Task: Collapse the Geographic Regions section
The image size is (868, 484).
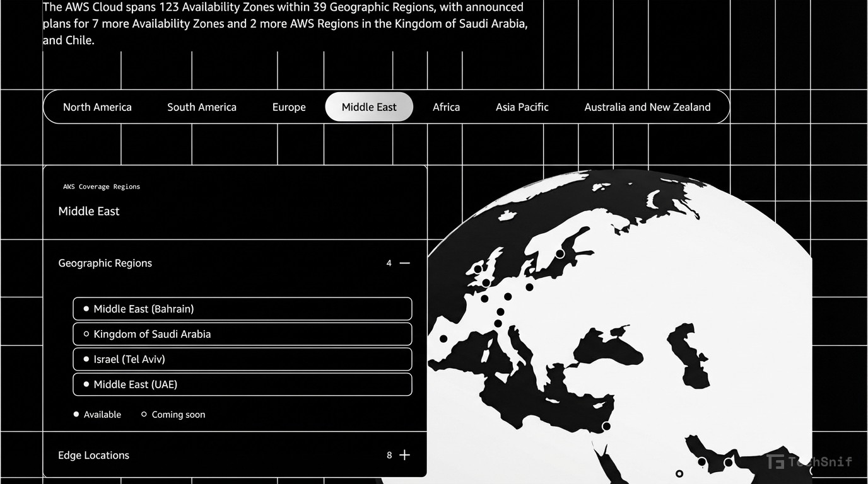Action: 404,263
